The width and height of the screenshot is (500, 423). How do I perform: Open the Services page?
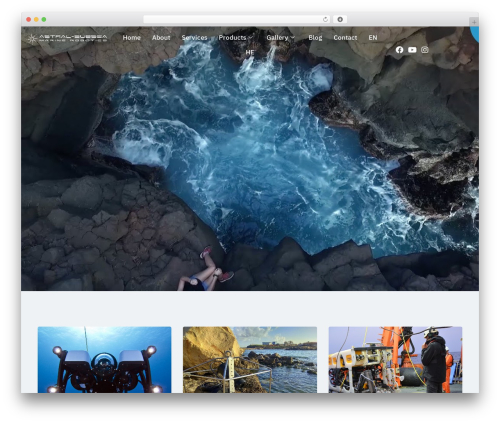[194, 38]
